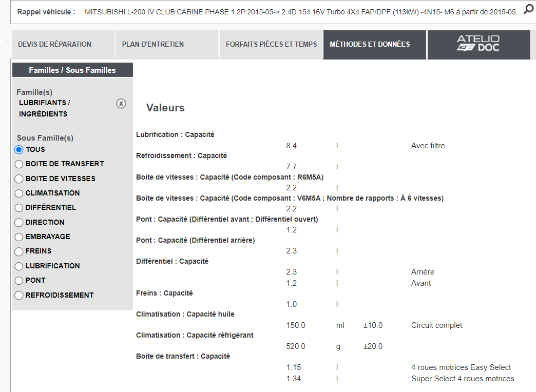Viewport: 536px width, 392px height.
Task: Click the 'Famille(s)' label
Action: tap(34, 92)
